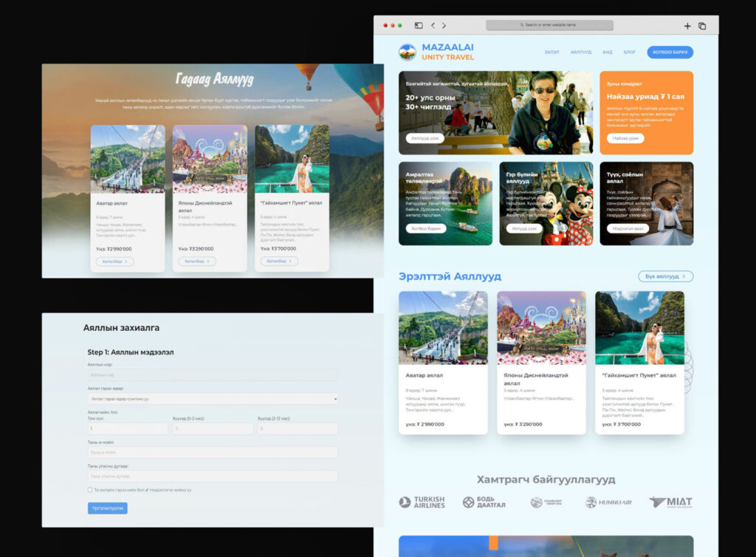756x557 pixels.
Task: Click Холбоо барих button on Амралтаа төлөвлөөрэй card
Action: pos(426,228)
